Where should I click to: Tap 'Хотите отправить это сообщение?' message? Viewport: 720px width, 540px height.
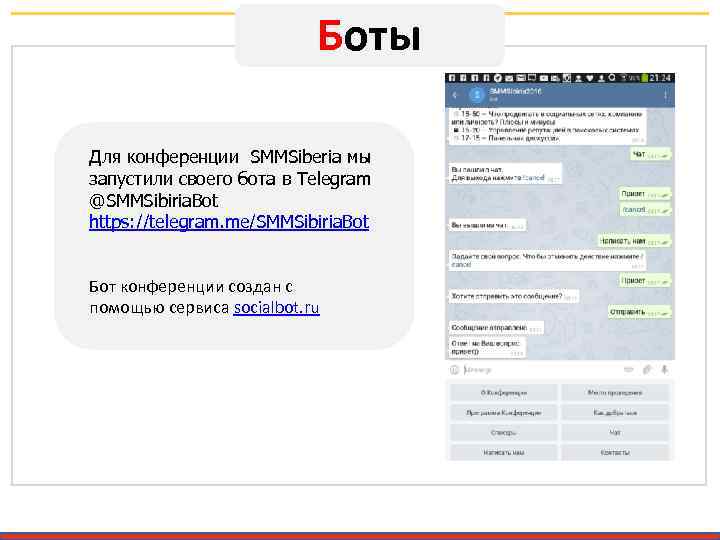coord(513,297)
